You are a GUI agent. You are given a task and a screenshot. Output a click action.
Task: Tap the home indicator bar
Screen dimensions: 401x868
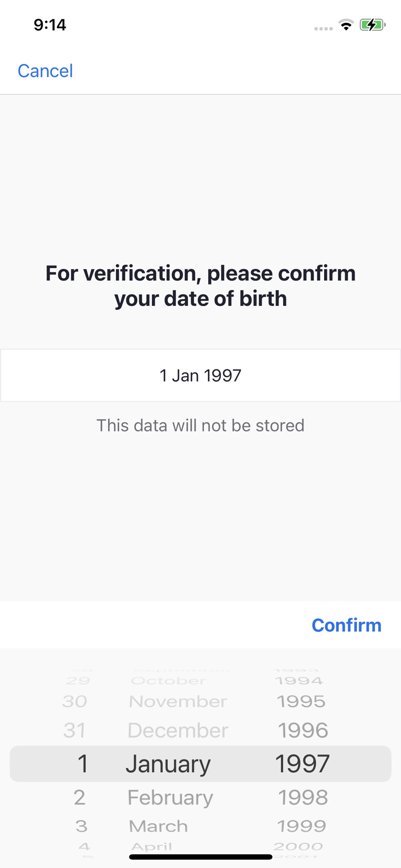point(200,857)
